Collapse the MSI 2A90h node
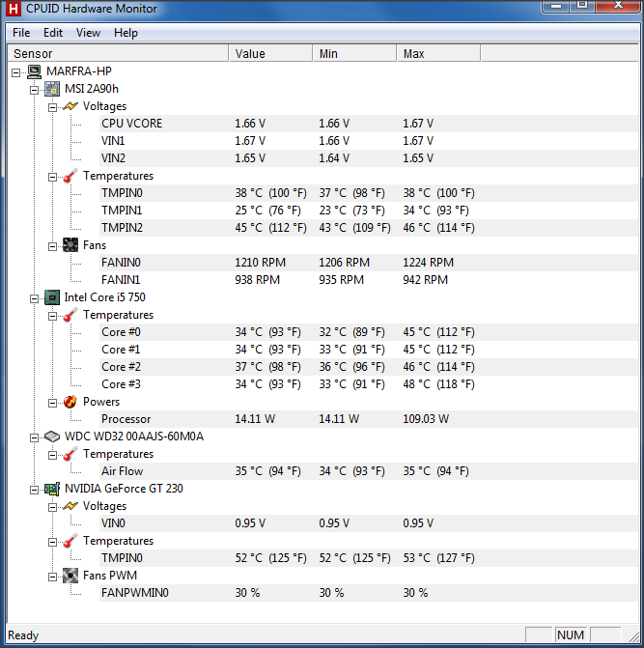The image size is (644, 648). tap(35, 90)
